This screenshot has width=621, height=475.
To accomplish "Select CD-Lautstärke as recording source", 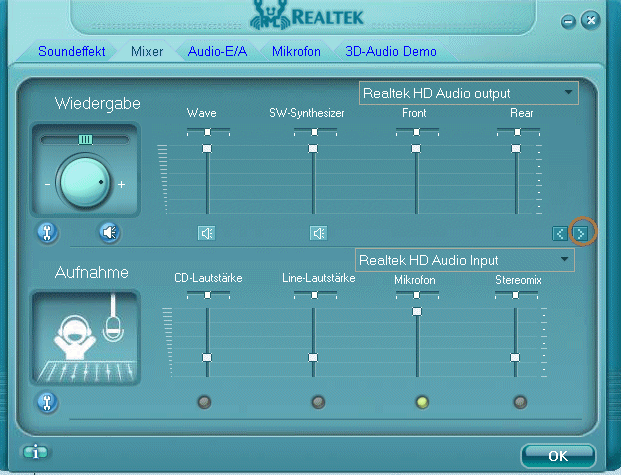I will [x=204, y=402].
